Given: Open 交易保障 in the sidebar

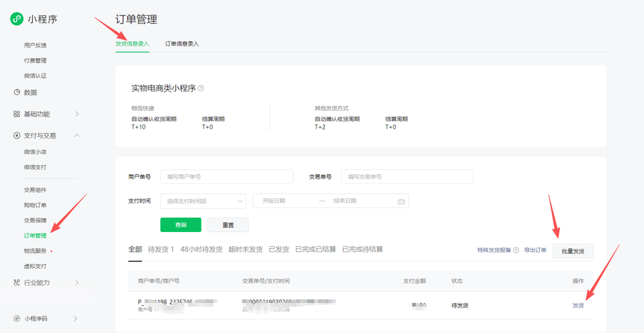Looking at the screenshot, I should tap(35, 221).
